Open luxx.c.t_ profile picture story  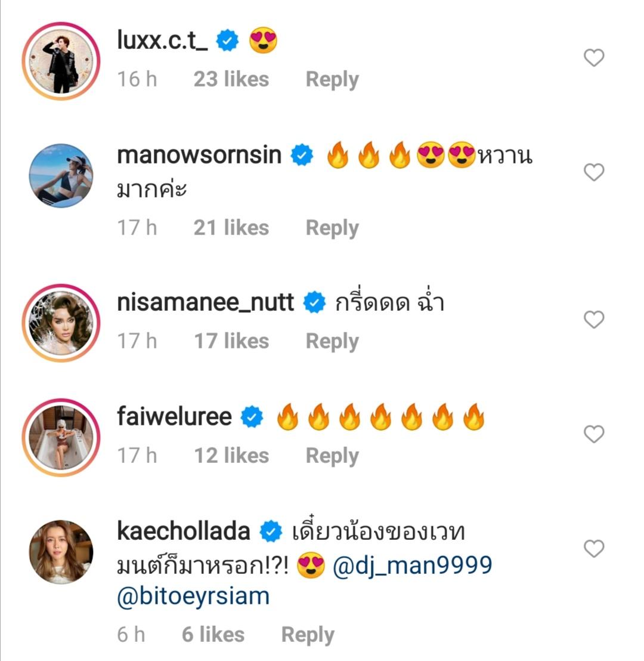click(61, 60)
